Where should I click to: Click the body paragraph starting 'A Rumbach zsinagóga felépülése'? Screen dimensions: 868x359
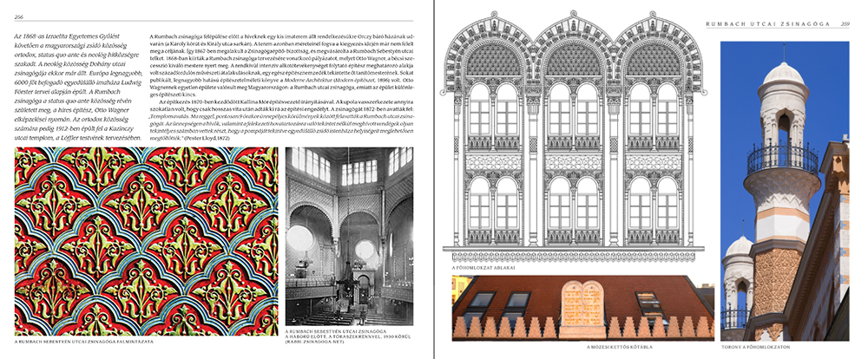point(281,67)
